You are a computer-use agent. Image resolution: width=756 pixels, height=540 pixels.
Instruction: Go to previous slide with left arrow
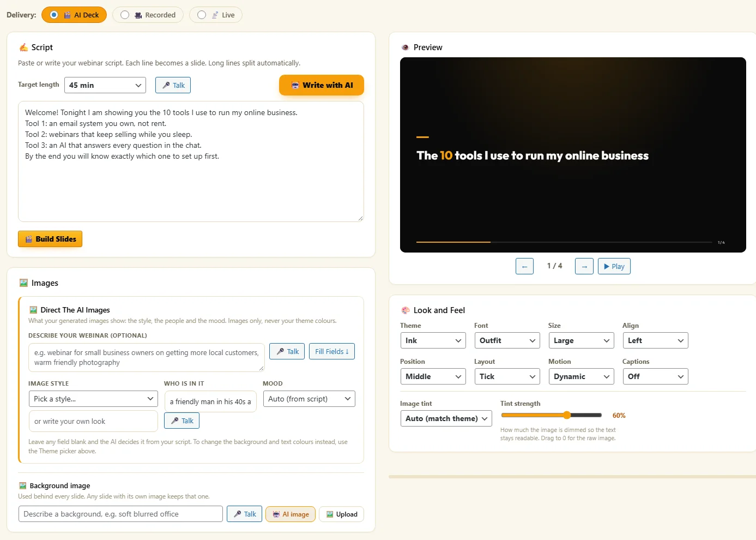coord(524,266)
